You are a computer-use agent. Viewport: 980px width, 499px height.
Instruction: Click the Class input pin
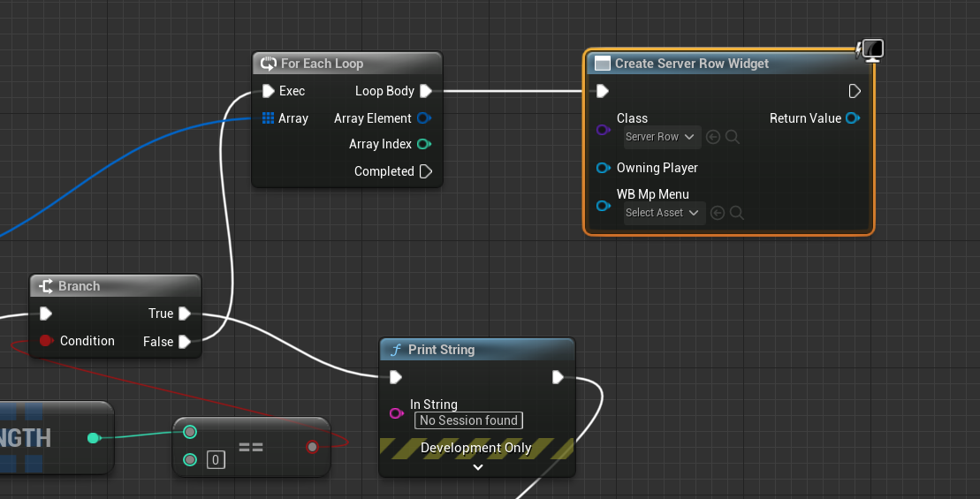(x=604, y=130)
